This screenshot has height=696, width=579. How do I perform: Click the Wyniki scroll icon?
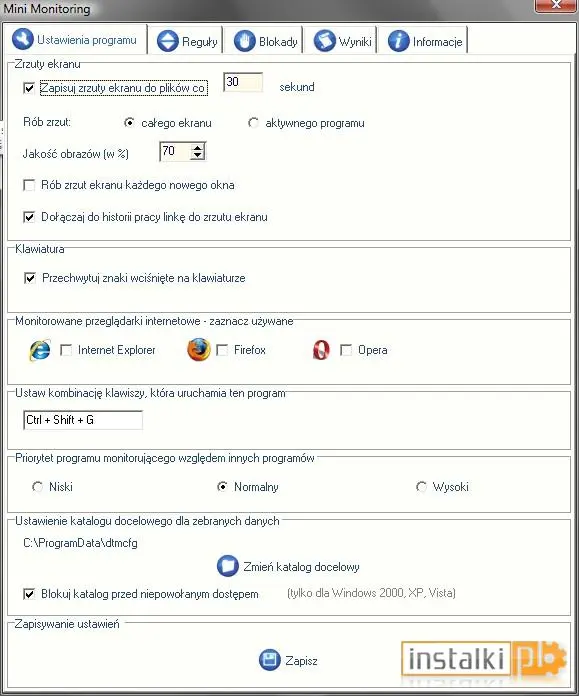coord(325,41)
